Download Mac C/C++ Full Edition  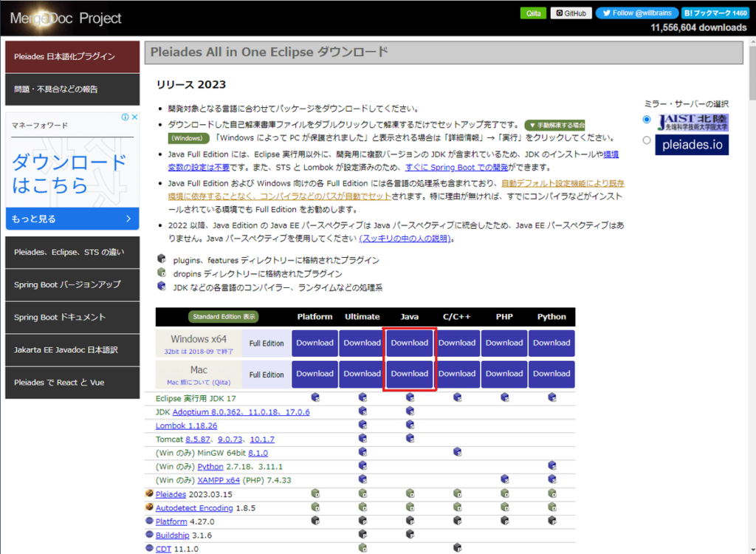coord(456,374)
